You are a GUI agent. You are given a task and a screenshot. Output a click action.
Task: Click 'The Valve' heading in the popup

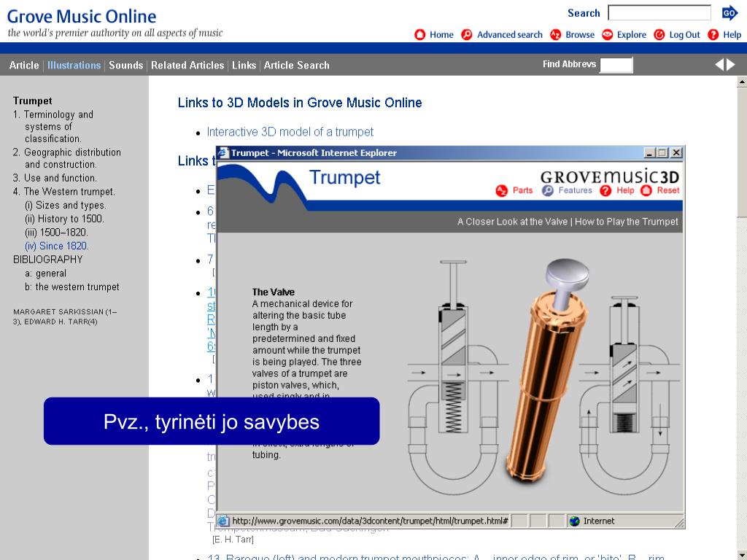274,292
